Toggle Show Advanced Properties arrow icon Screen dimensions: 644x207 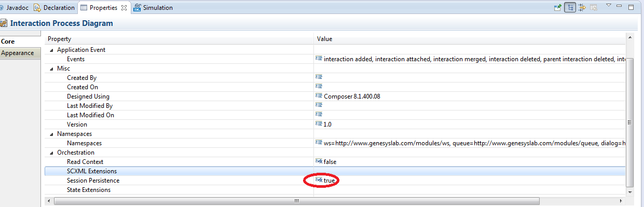point(582,8)
